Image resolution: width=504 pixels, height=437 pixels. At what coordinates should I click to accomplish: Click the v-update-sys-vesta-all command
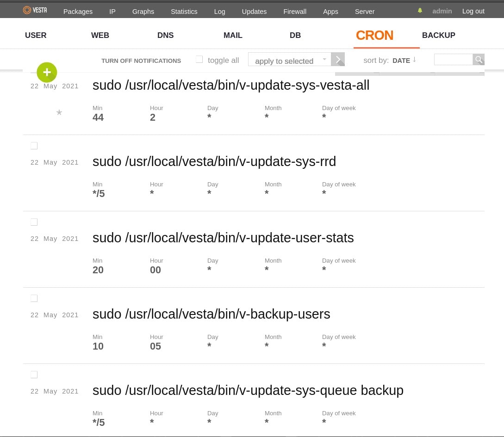point(231,86)
